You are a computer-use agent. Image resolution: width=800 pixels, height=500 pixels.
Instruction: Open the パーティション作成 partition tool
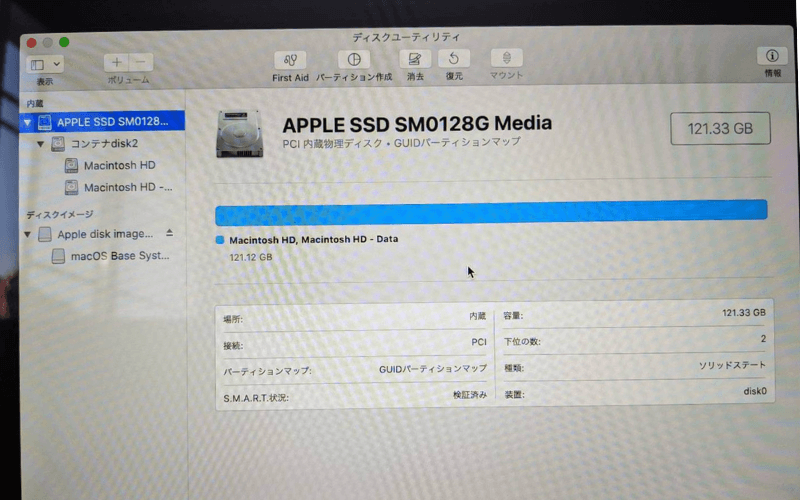click(354, 60)
